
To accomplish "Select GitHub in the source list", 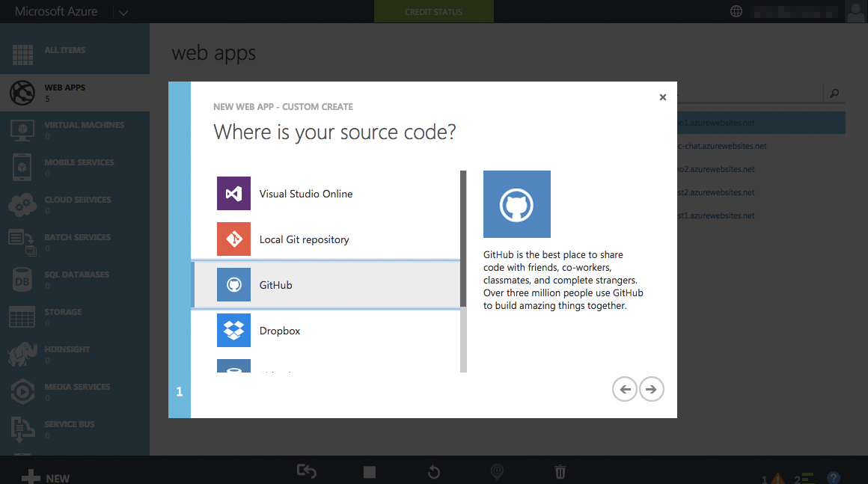I will (x=325, y=285).
